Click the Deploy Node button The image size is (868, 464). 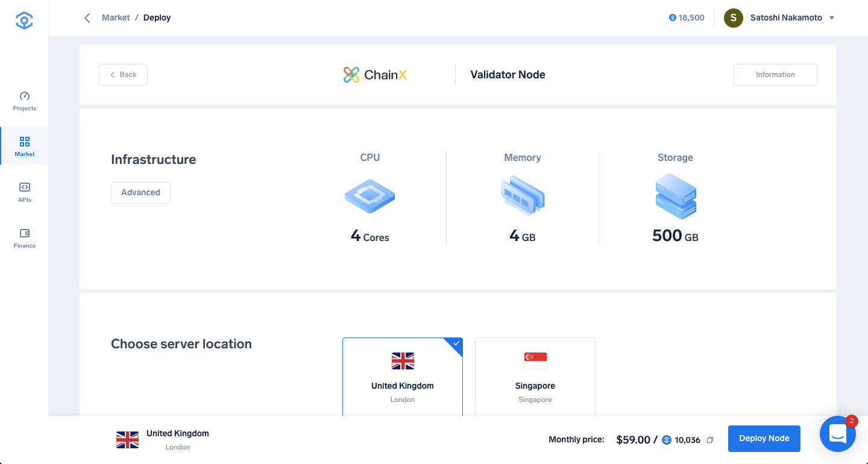(764, 439)
